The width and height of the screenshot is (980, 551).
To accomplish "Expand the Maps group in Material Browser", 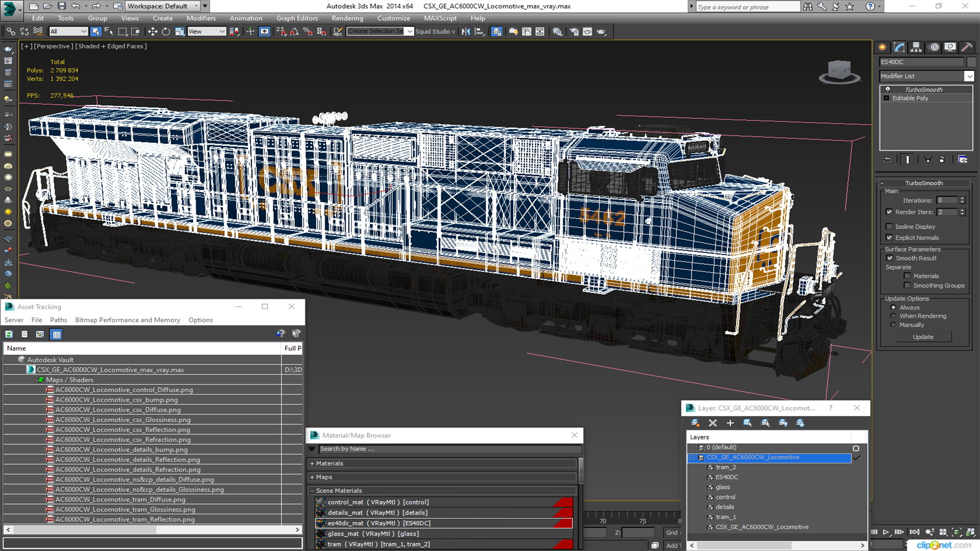I will (x=442, y=477).
